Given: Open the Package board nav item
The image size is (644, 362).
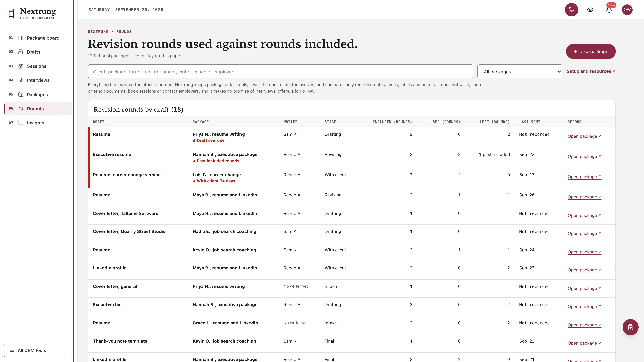Looking at the screenshot, I should pos(38,38).
